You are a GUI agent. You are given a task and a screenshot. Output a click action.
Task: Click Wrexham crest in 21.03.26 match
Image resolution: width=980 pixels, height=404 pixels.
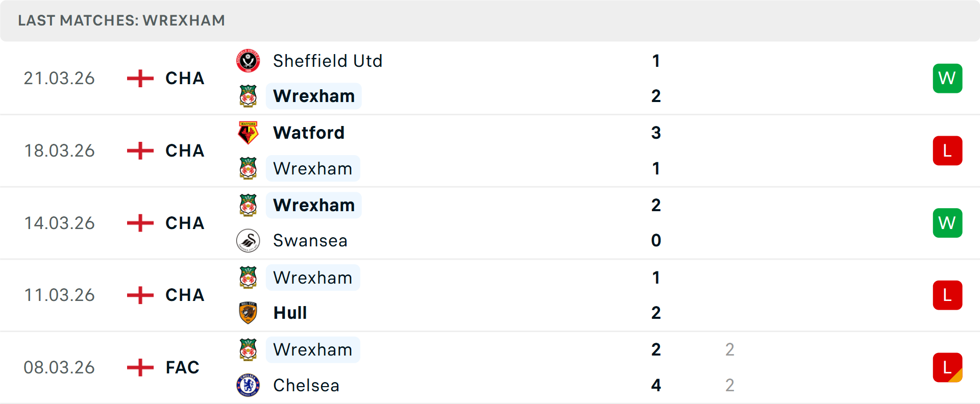(248, 96)
